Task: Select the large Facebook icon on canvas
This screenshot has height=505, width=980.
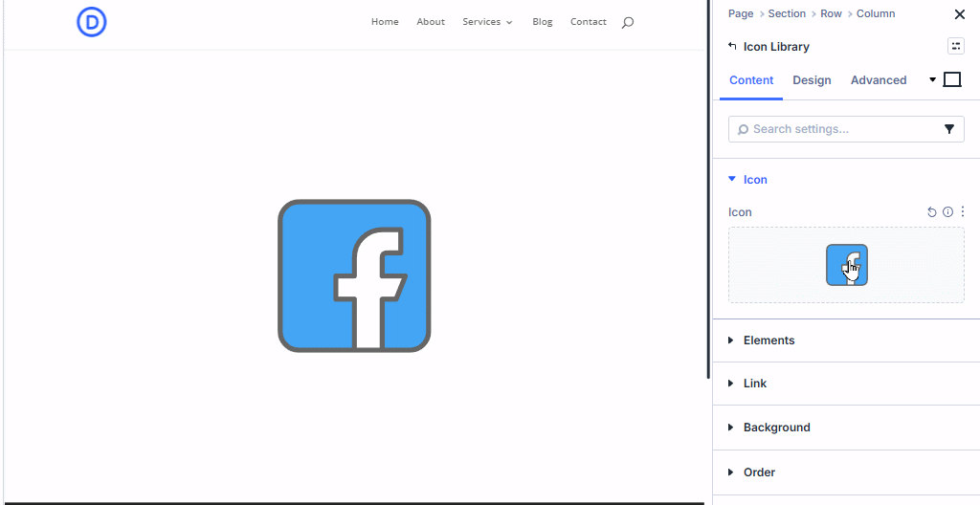Action: 354,275
